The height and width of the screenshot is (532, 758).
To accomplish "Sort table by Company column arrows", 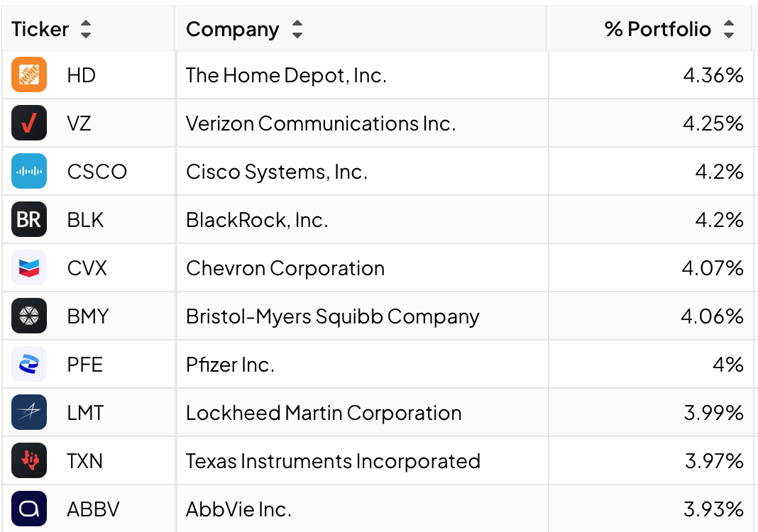I will click(x=297, y=29).
